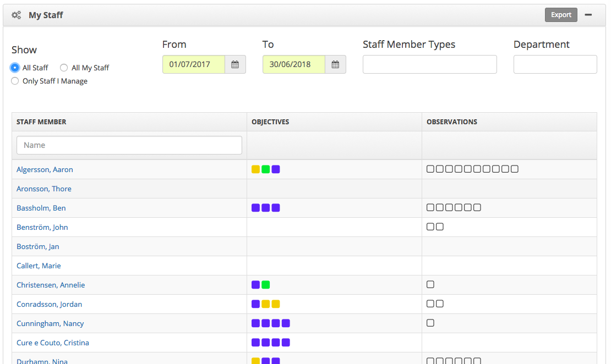The width and height of the screenshot is (611, 364).
Task: Select the All Staff radio option
Action: [x=15, y=68]
